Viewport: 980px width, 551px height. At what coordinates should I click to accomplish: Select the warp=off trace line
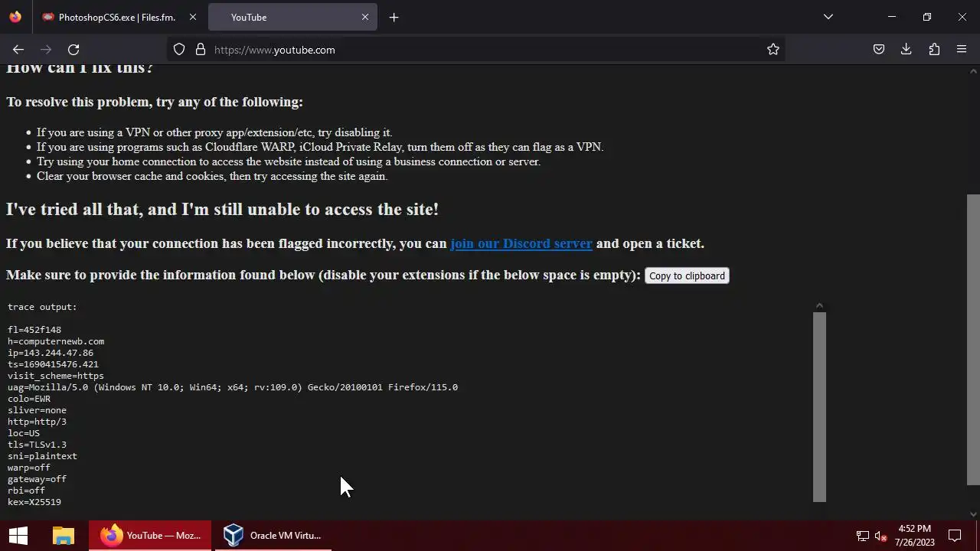pos(29,468)
